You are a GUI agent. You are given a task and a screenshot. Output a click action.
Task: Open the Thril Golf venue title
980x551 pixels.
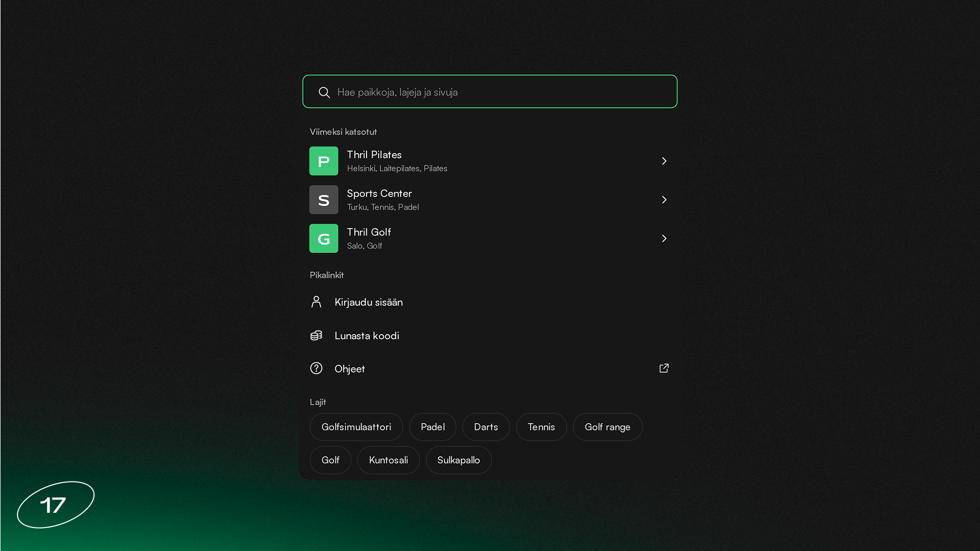tap(369, 232)
